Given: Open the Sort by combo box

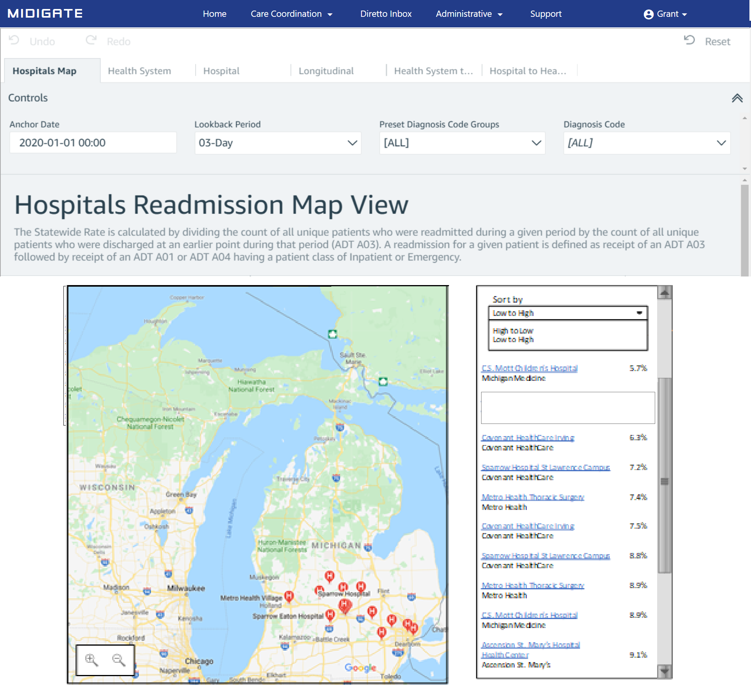Looking at the screenshot, I should click(568, 313).
